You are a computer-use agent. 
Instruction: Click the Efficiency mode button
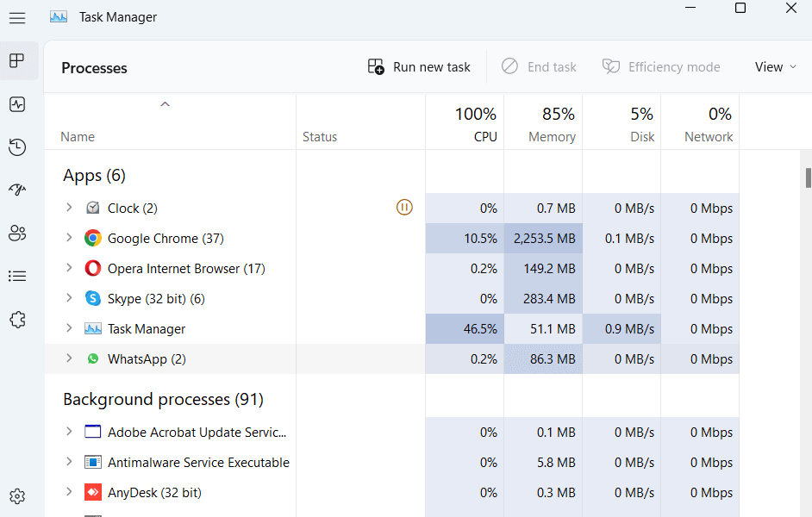661,66
